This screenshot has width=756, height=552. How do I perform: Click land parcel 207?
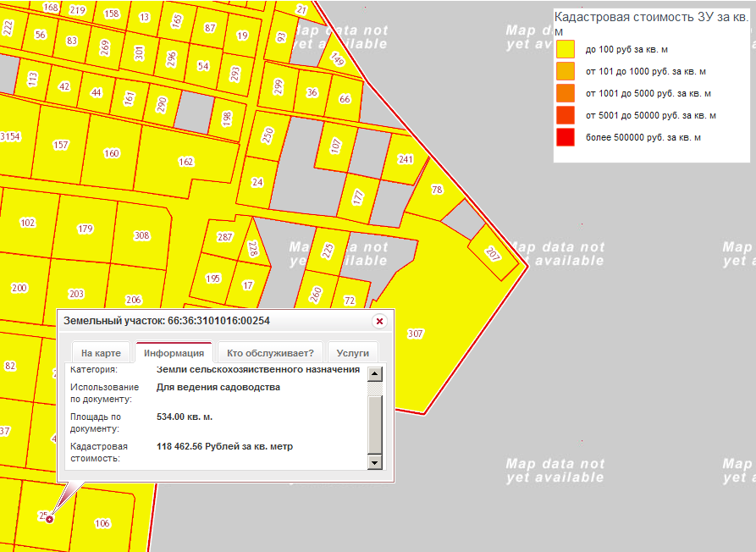pos(494,254)
